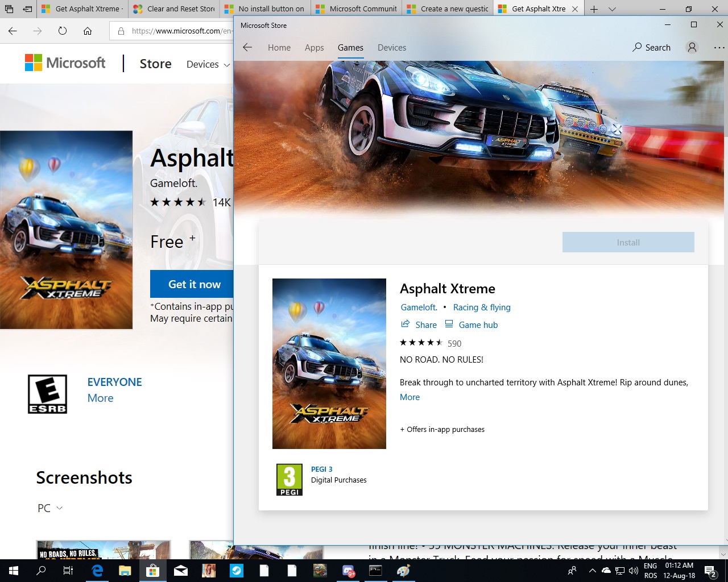Open the Action Center notifications

coord(710,571)
